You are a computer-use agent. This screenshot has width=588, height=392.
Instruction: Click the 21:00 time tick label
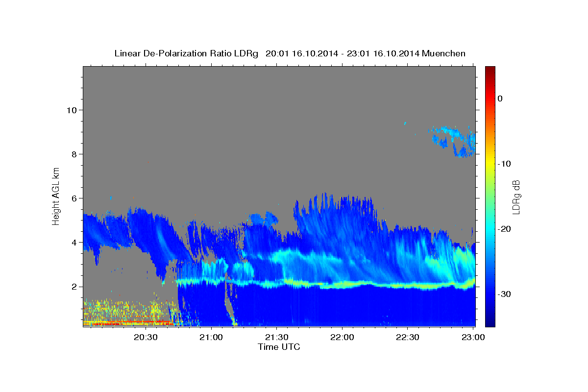pos(211,337)
